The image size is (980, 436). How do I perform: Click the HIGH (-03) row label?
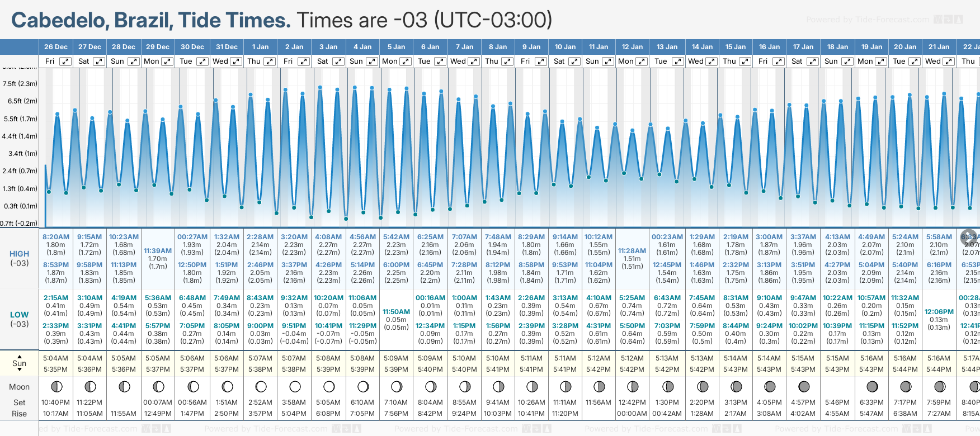(20, 258)
